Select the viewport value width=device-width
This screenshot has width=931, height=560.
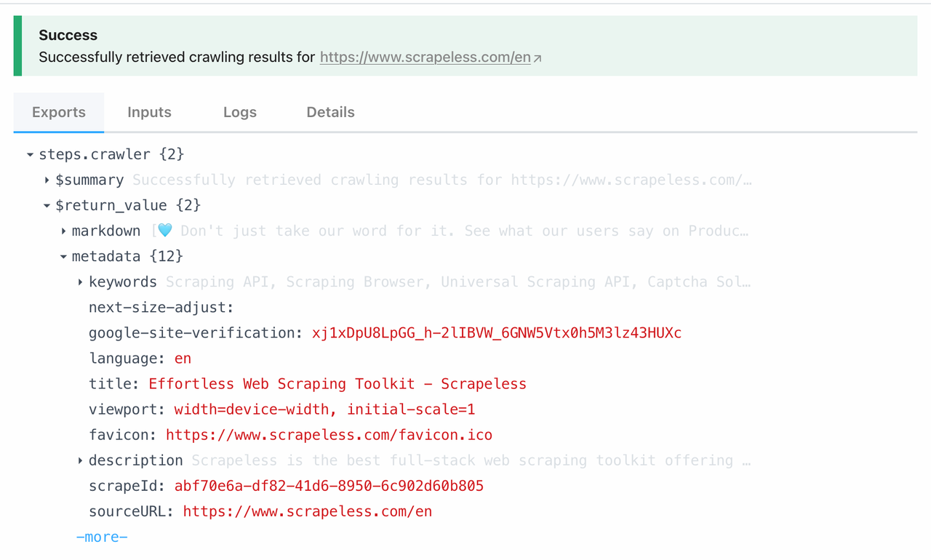tap(324, 409)
